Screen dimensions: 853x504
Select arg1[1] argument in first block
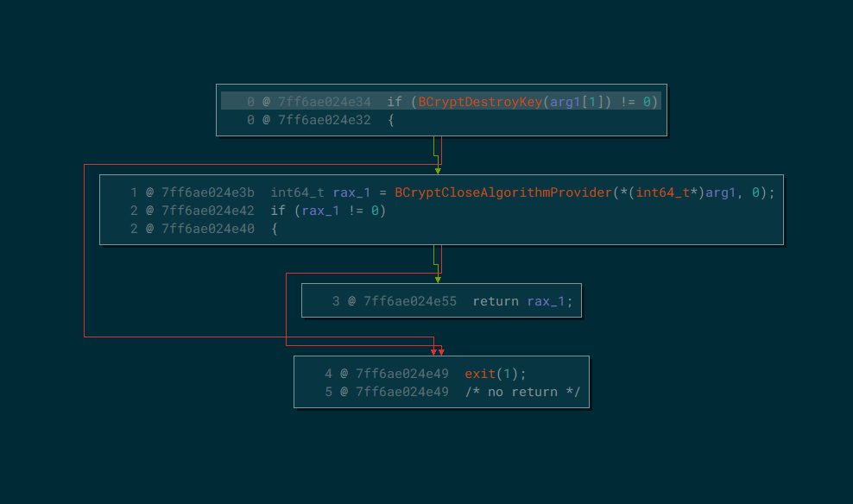tap(577, 102)
